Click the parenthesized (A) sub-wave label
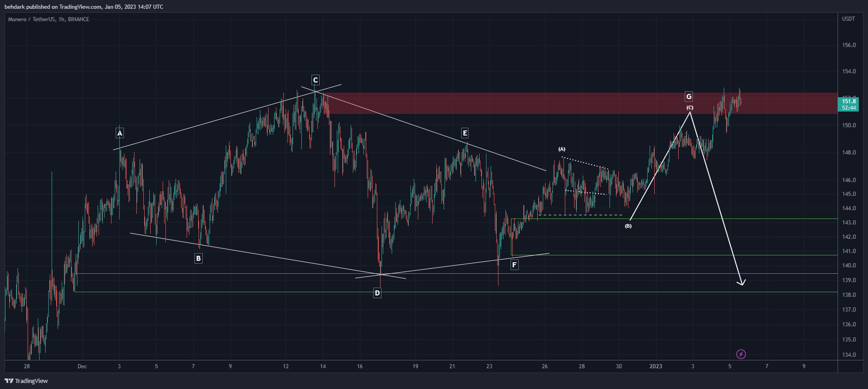Screen dimensions: 868x389 (x=562, y=149)
